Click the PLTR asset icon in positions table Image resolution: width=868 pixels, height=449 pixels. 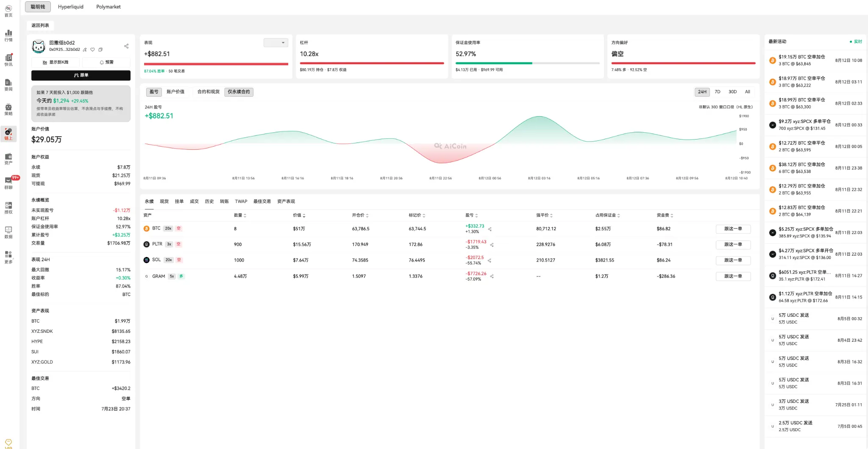tap(147, 244)
